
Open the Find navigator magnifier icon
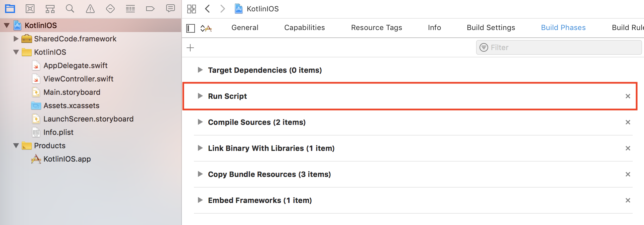pos(70,9)
